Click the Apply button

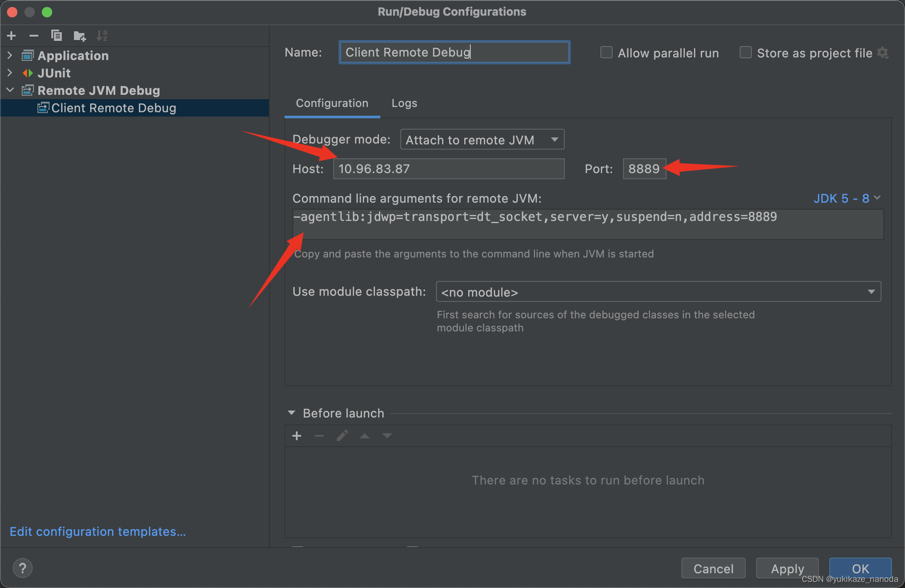tap(787, 568)
